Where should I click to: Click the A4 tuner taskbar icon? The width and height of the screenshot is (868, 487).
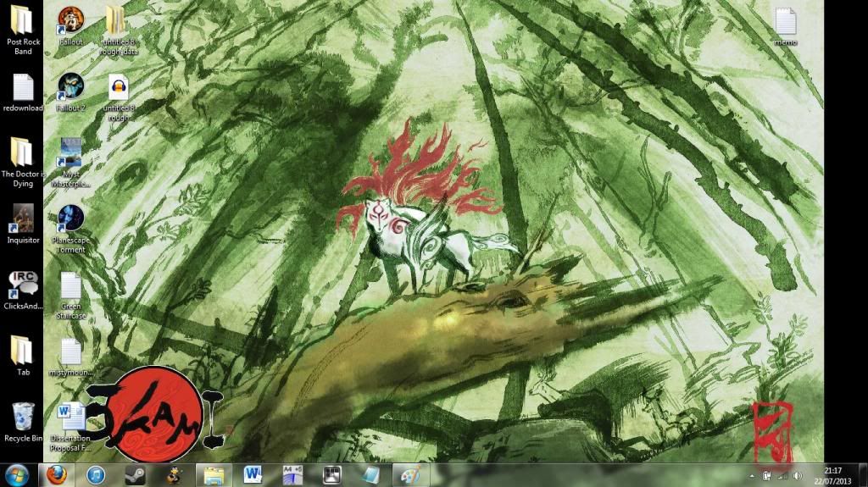(292, 475)
